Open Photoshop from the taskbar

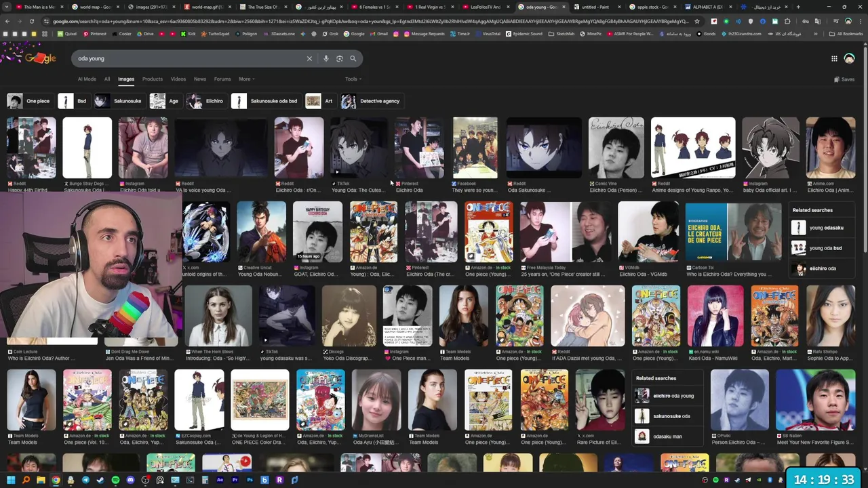coord(250,480)
